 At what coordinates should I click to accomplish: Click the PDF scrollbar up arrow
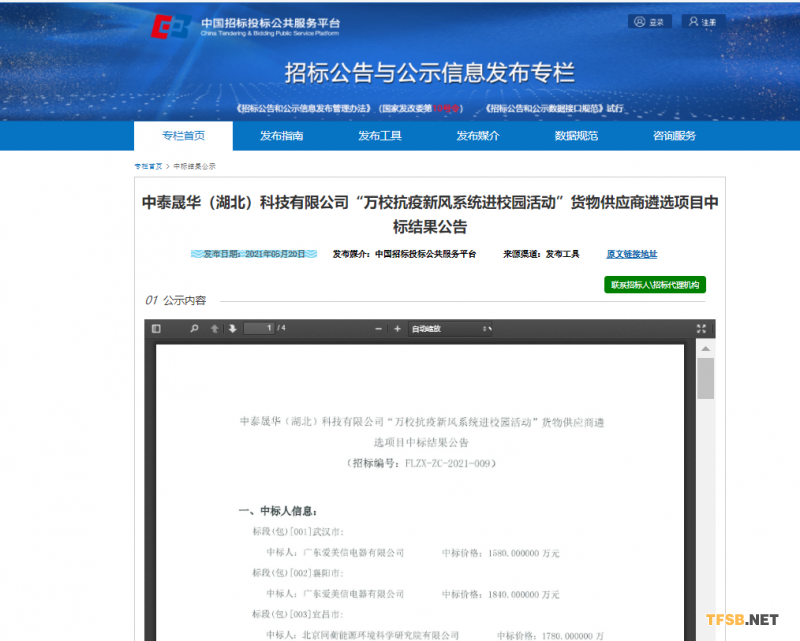706,349
